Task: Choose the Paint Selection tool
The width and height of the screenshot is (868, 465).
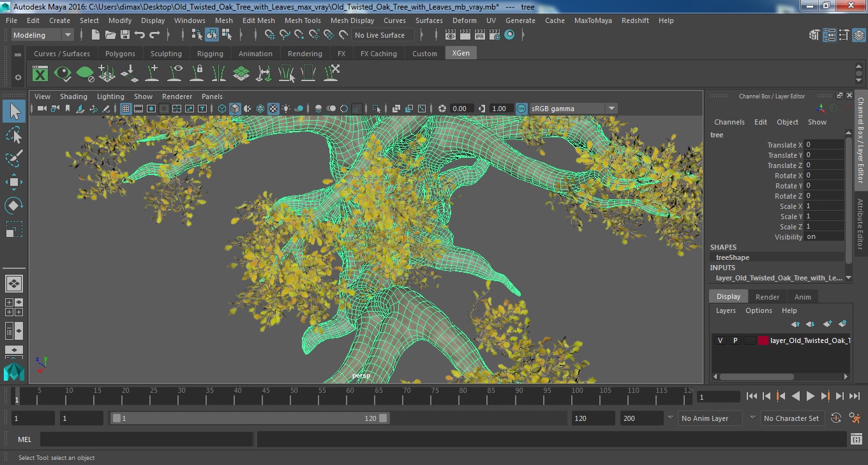Action: [14, 158]
